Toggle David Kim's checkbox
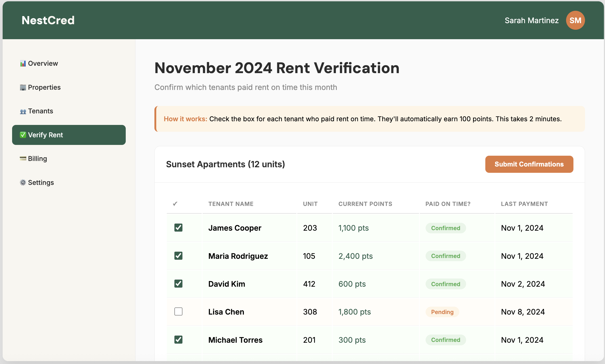Viewport: 605px width, 364px height. [178, 284]
